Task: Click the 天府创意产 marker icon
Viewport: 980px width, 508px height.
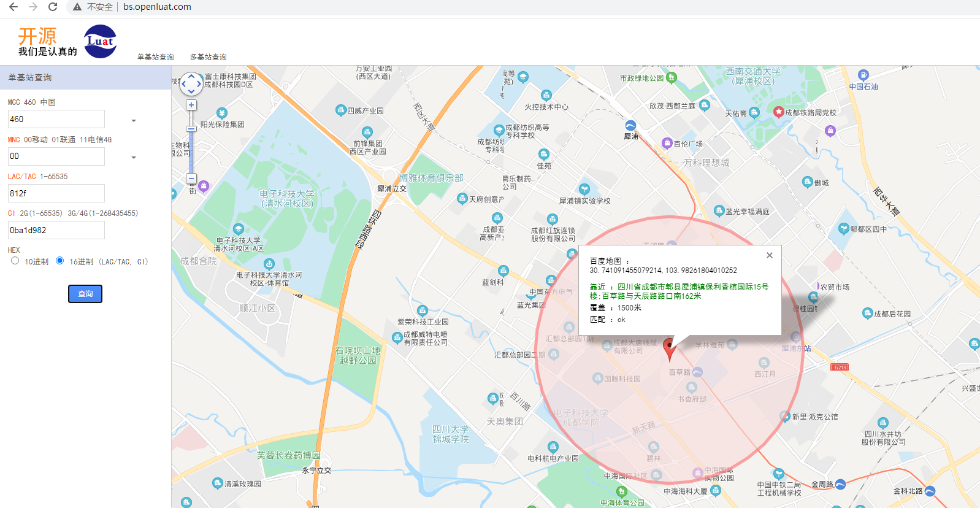Action: coord(462,199)
